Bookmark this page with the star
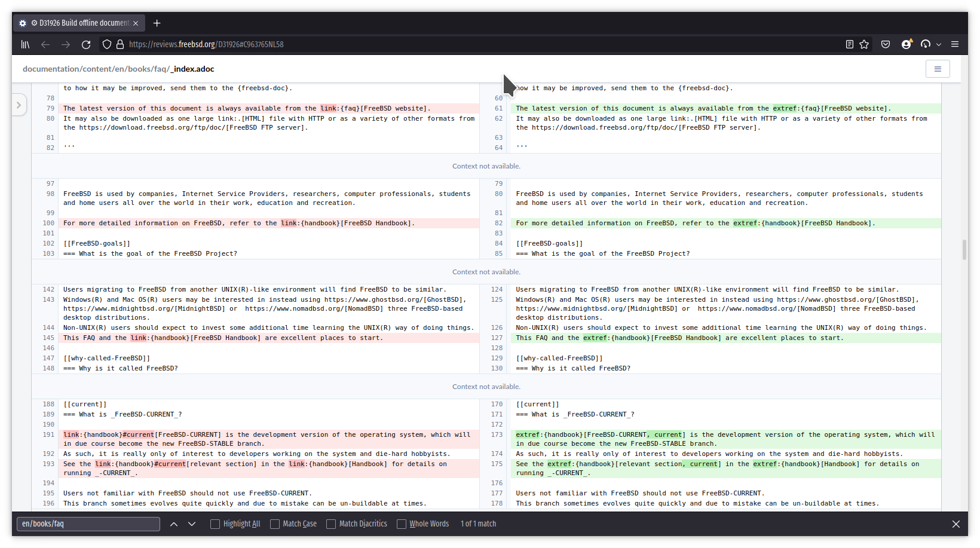 pyautogui.click(x=864, y=44)
